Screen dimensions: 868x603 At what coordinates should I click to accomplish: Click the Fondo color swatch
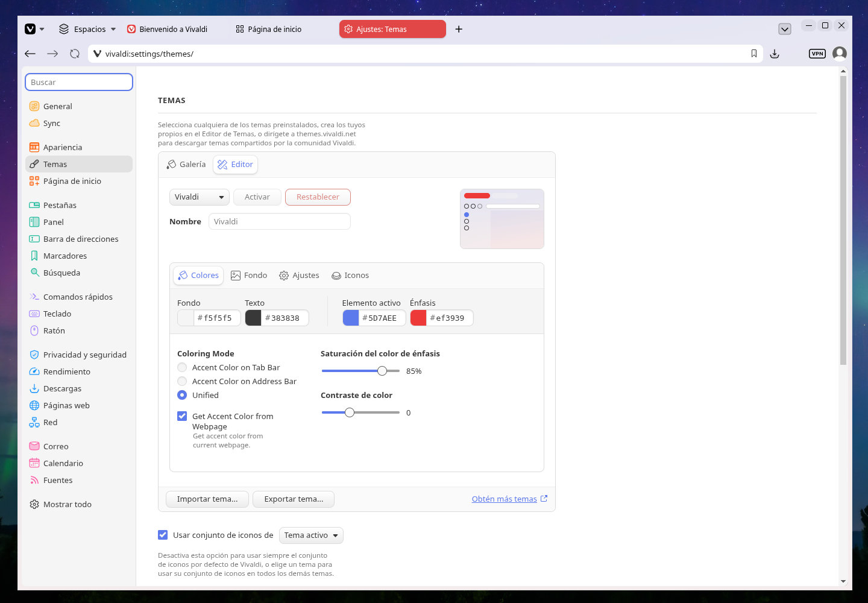click(x=186, y=318)
